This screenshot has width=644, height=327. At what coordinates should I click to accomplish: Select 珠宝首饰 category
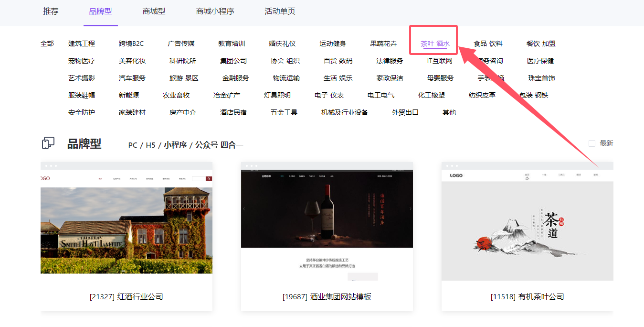coord(541,78)
